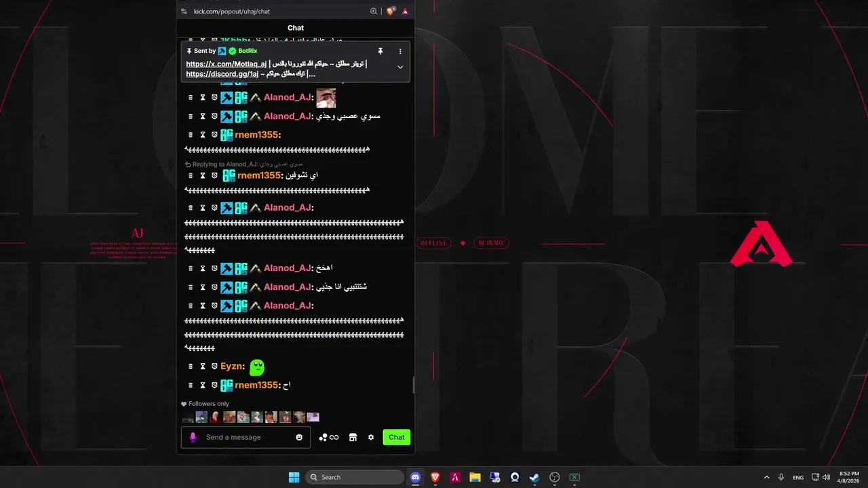
Task: Click the Followers only label
Action: (209, 404)
